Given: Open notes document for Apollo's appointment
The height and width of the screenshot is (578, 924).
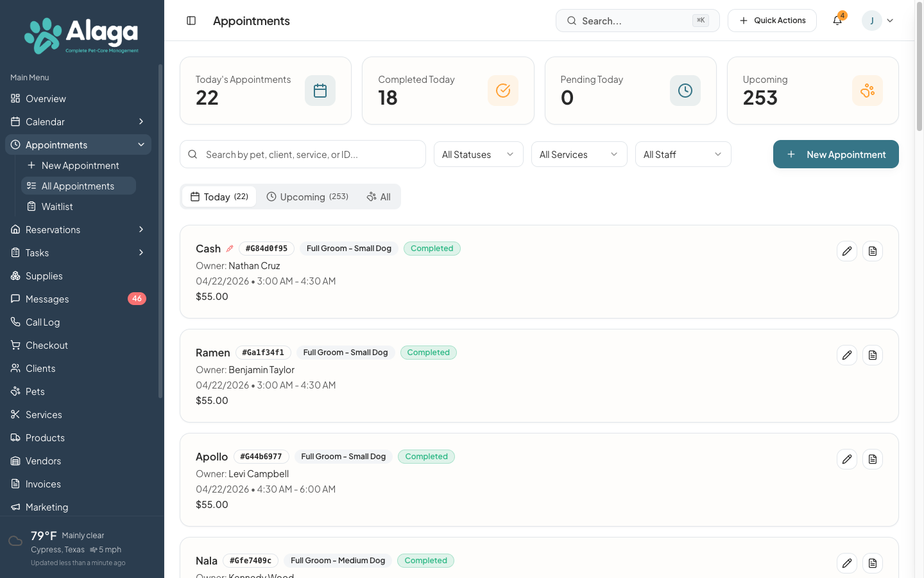Looking at the screenshot, I should coord(873,459).
